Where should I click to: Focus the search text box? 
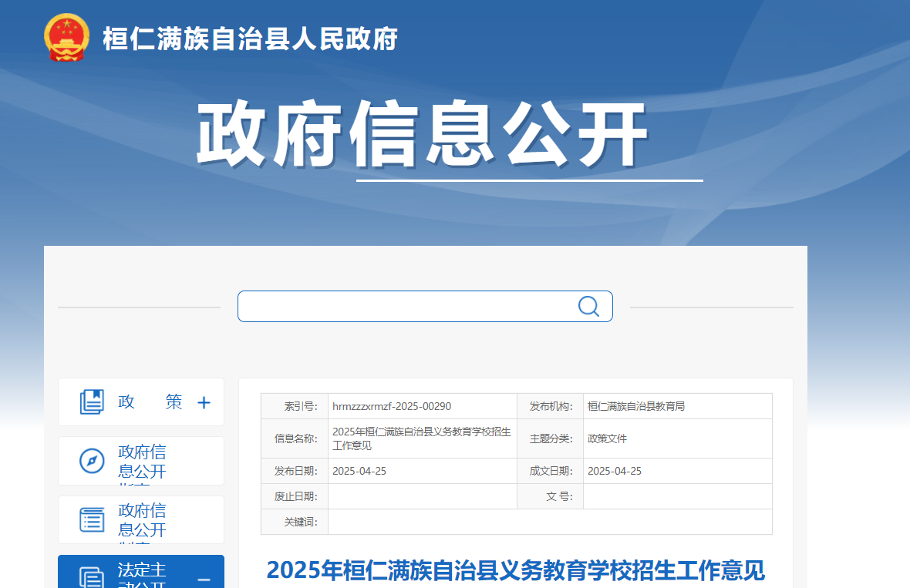tap(405, 306)
